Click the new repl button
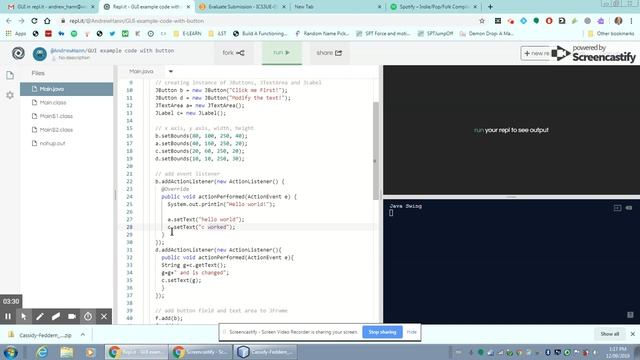 coord(536,53)
